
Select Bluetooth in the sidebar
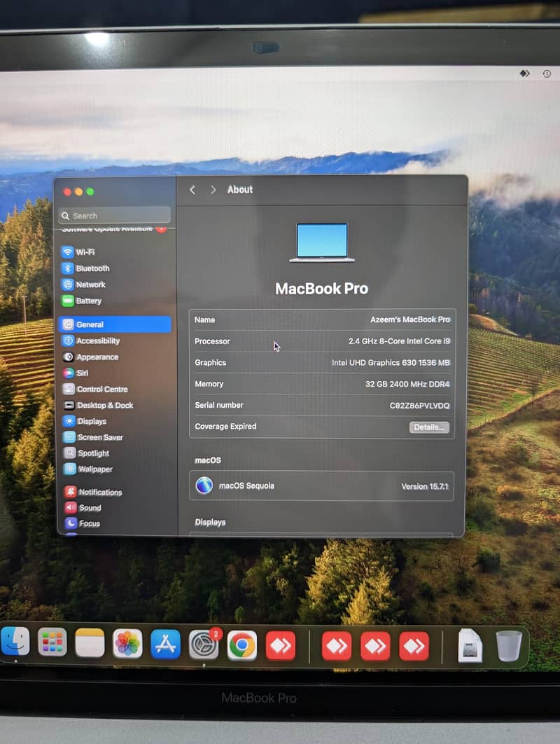[x=92, y=268]
